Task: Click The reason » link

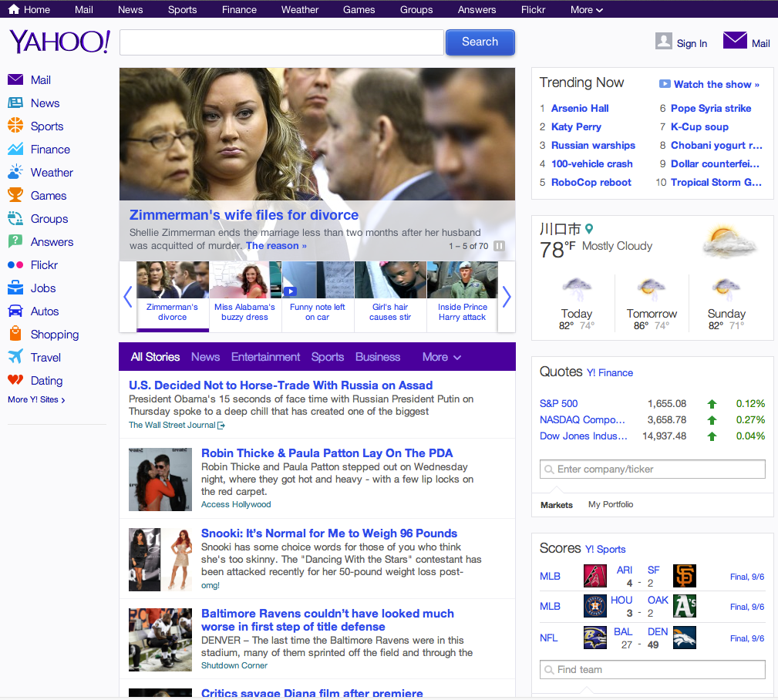Action: (x=276, y=246)
